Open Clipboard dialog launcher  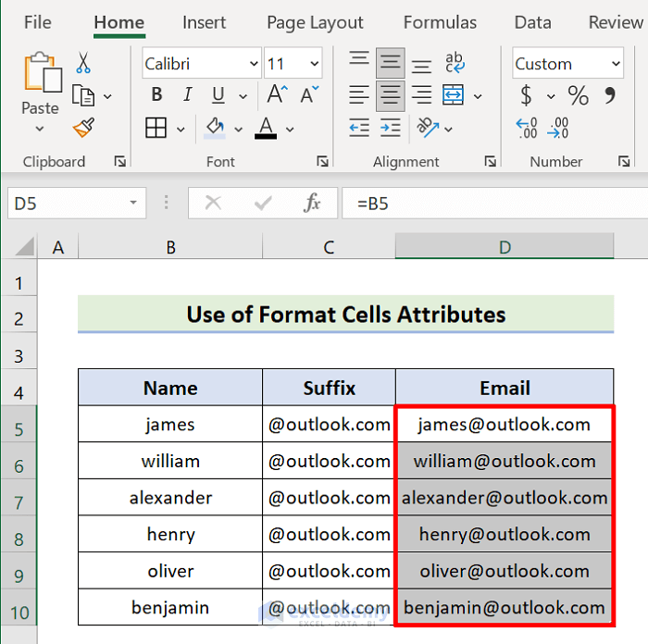120,162
